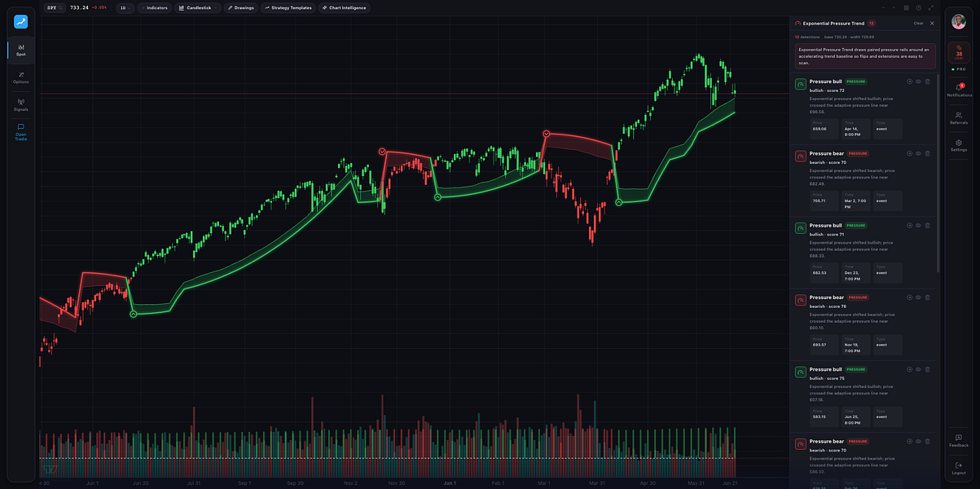Toggle visibility of score 72 Pressure bull
This screenshot has width=980, height=489.
coord(918,81)
